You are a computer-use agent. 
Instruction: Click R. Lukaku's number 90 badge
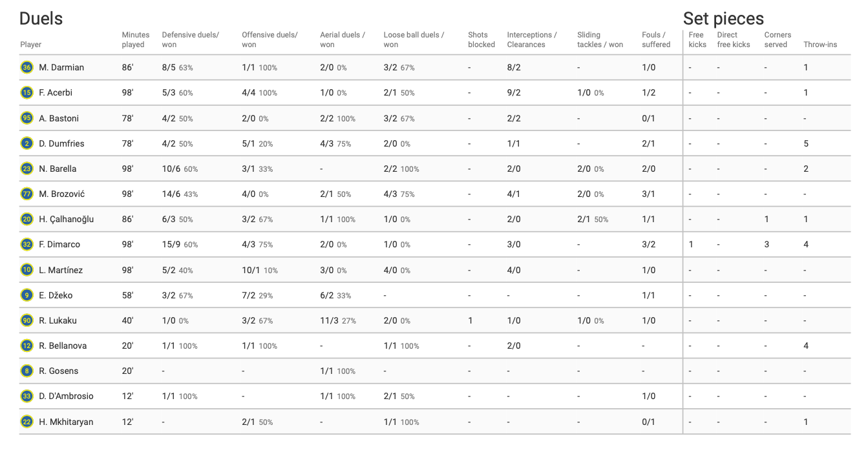[x=26, y=320]
